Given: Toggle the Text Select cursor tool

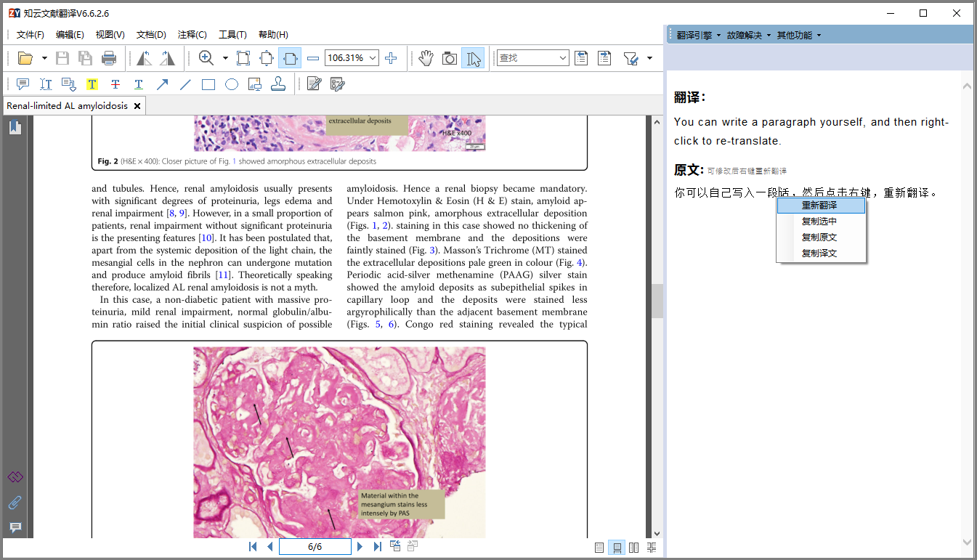Looking at the screenshot, I should point(473,58).
